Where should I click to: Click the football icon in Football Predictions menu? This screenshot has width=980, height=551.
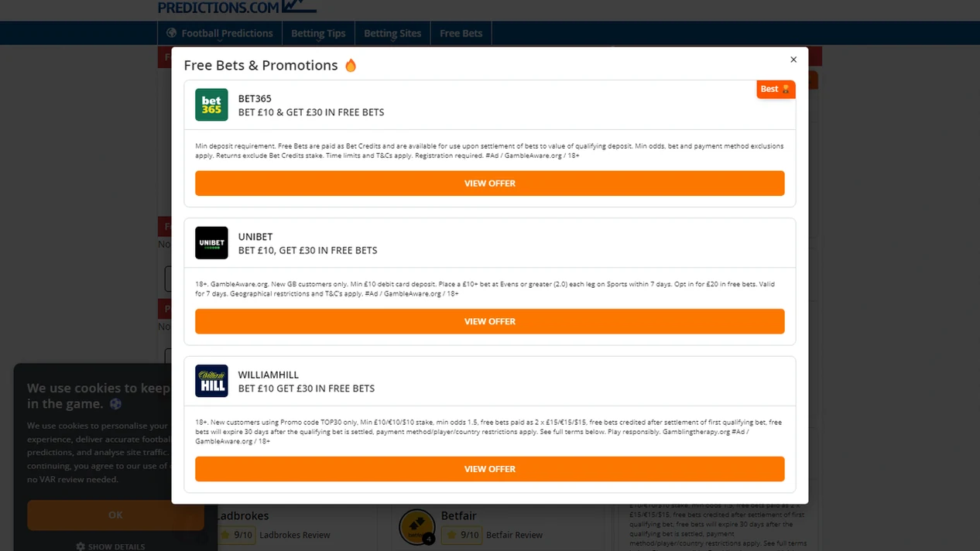pos(172,33)
